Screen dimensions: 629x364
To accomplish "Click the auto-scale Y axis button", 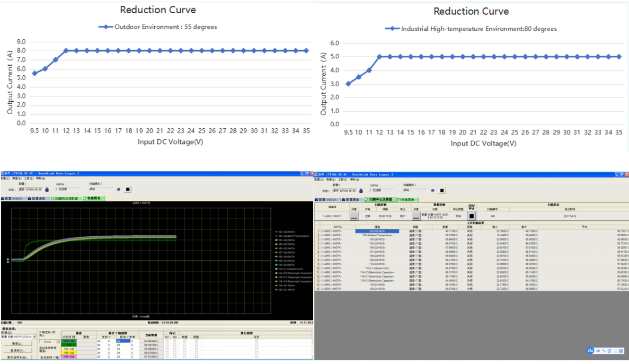I will (x=49, y=357).
